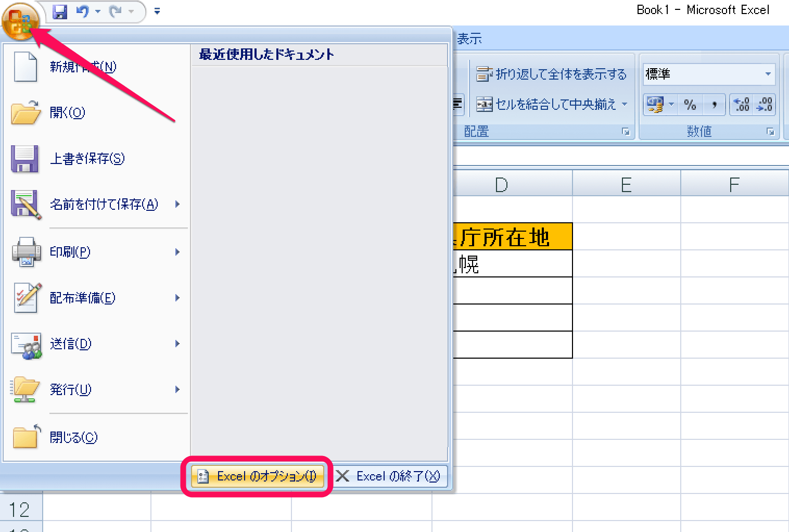The image size is (789, 532).
Task: Open the Undo history dropdown arrow
Action: tap(98, 11)
